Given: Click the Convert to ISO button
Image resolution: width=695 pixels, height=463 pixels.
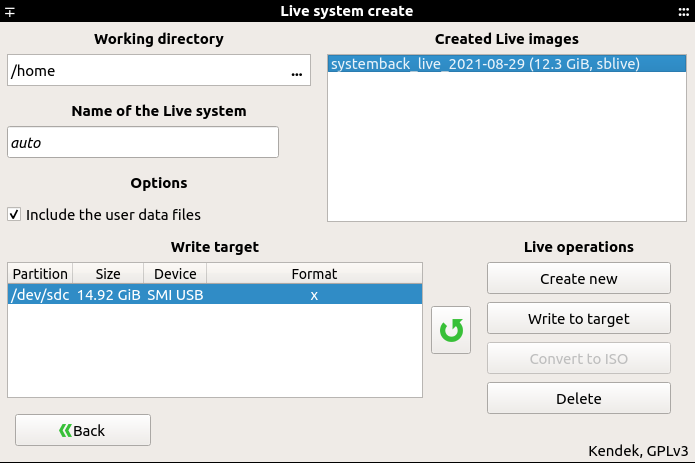Looking at the screenshot, I should tap(578, 358).
